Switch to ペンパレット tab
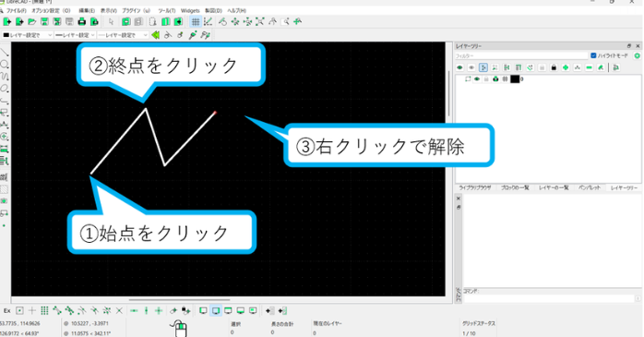Image resolution: width=644 pixels, height=337 pixels. [590, 187]
